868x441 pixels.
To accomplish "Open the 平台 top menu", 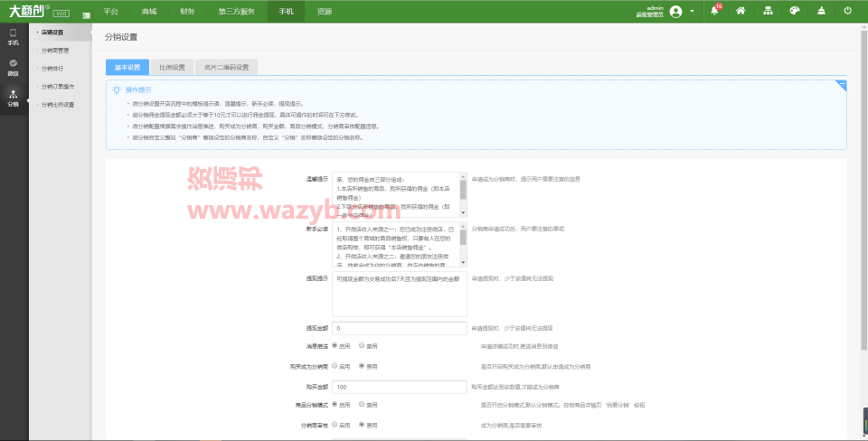I will tap(110, 11).
